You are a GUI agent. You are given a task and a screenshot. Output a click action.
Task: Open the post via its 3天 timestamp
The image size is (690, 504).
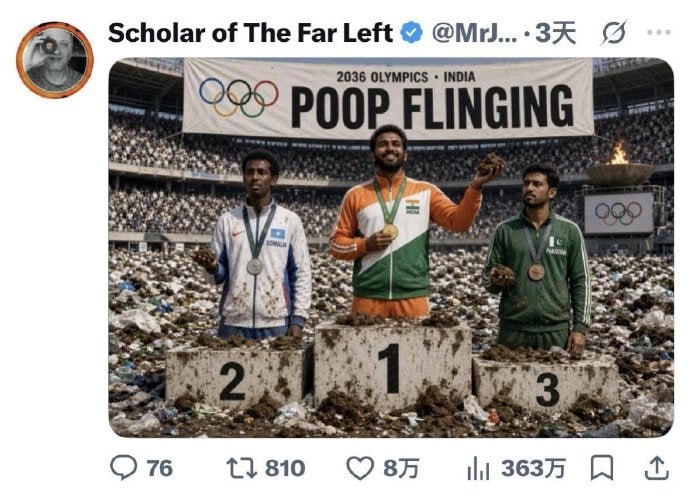(555, 33)
